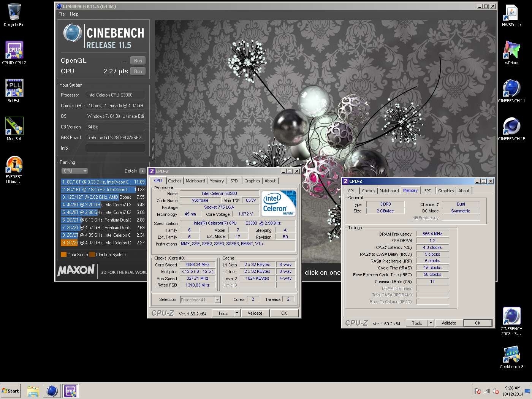The image size is (532, 399).
Task: Switch to SPD tab in Memory CPU-Z window
Action: pos(428,191)
